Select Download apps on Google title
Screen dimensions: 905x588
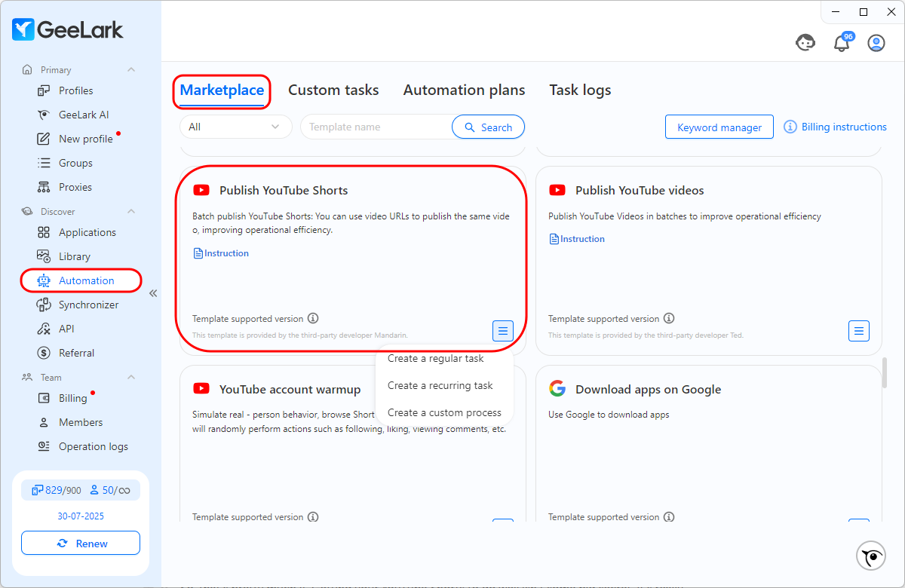(648, 389)
